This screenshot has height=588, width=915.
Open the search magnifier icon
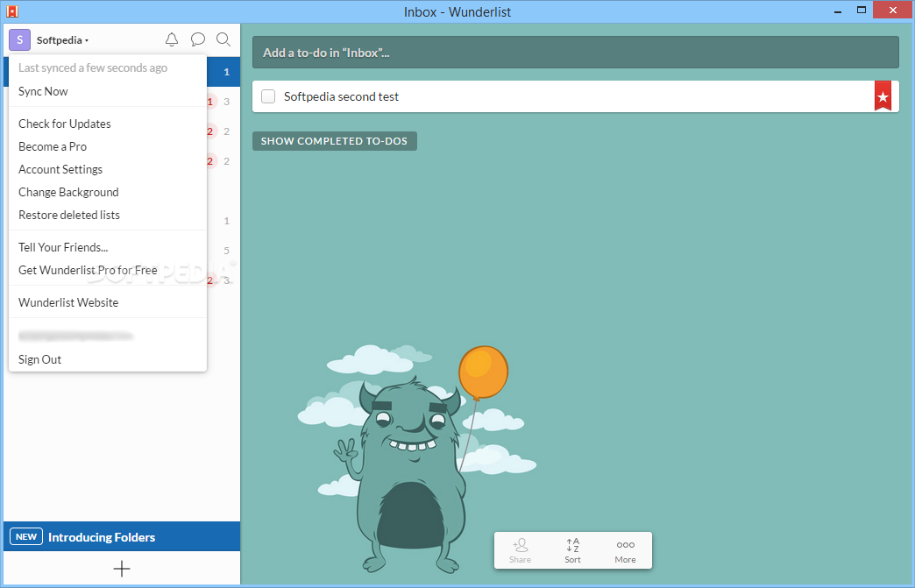coord(223,39)
